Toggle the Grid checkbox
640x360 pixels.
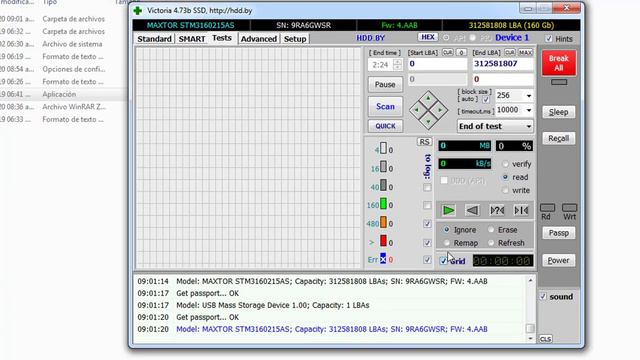point(443,261)
